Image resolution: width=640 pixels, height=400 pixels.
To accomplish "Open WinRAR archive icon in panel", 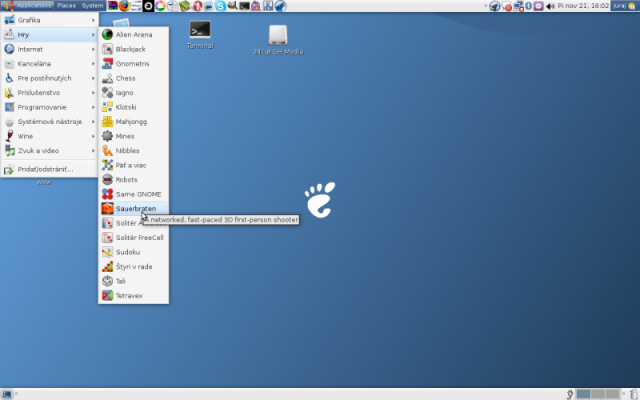I will (x=113, y=6).
